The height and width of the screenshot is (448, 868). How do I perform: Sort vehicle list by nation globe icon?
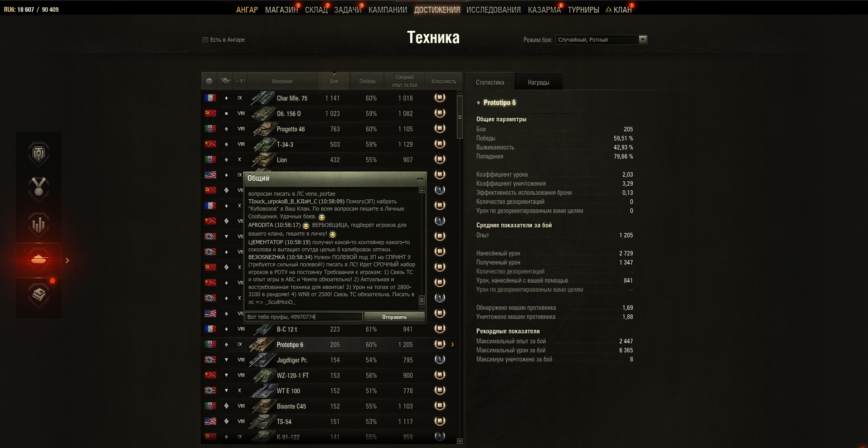click(x=209, y=81)
